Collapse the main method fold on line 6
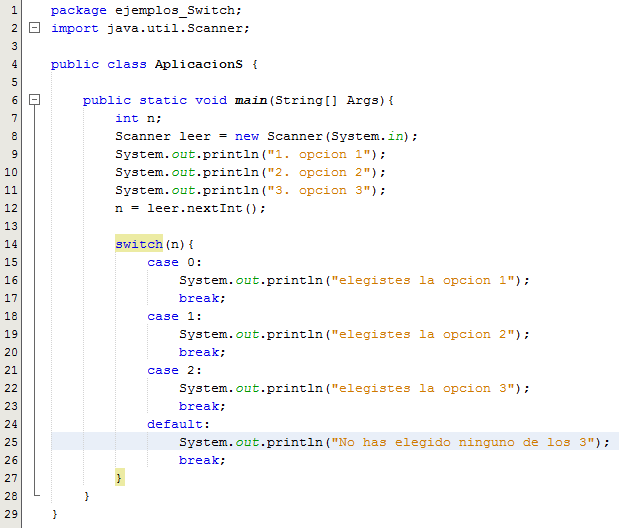The width and height of the screenshot is (619, 528). click(x=35, y=100)
